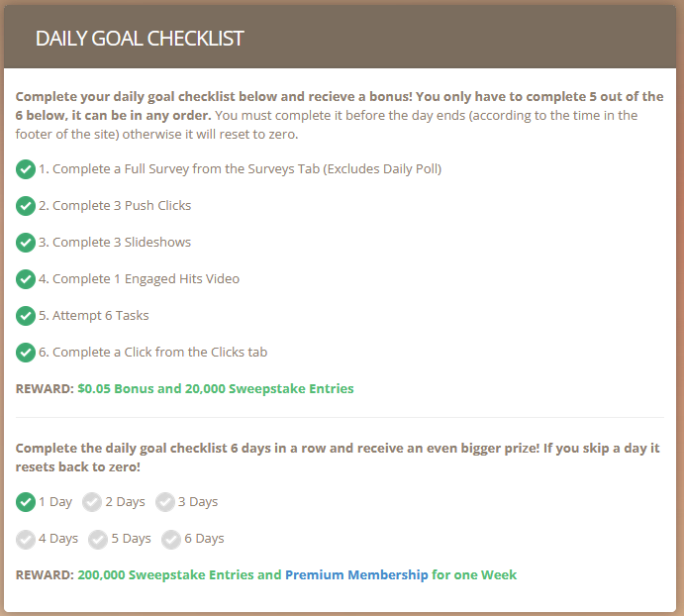
Task: Click checkmark next to Attempt 6 Tasks
Action: coord(26,316)
